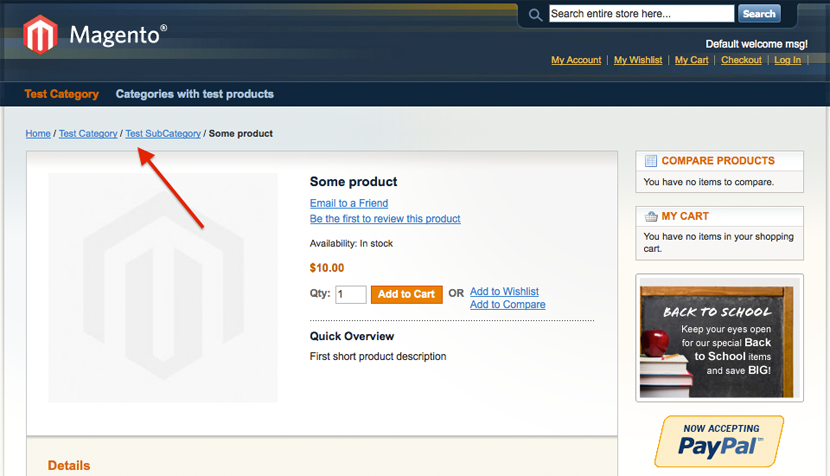Click Compare Products block title

point(718,161)
